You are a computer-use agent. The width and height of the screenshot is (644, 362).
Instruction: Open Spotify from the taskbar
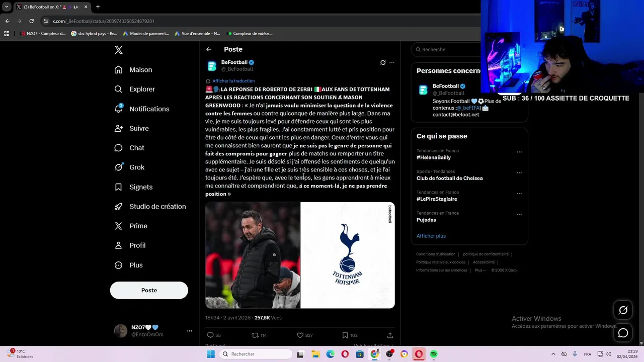434,354
